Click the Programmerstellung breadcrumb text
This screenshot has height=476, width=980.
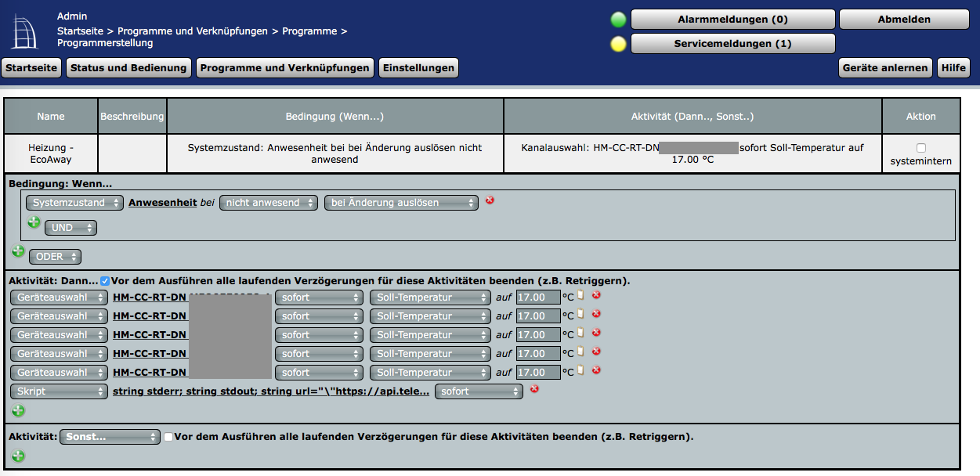[x=105, y=43]
